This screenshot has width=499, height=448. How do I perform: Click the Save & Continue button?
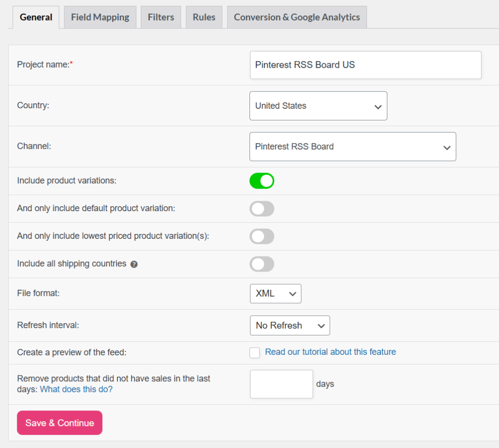[x=60, y=423]
